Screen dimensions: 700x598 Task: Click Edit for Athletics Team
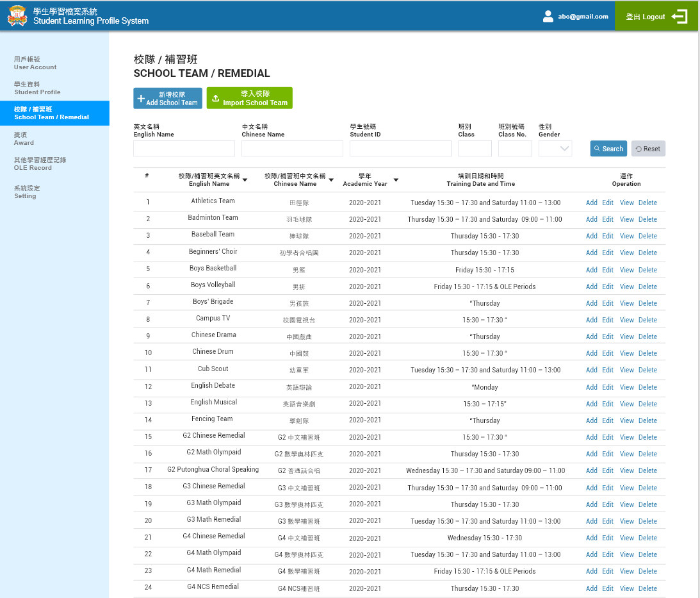point(608,203)
